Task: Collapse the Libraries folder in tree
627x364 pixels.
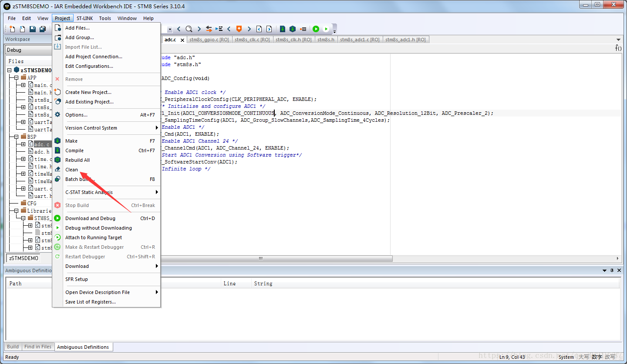Action: (x=16, y=210)
